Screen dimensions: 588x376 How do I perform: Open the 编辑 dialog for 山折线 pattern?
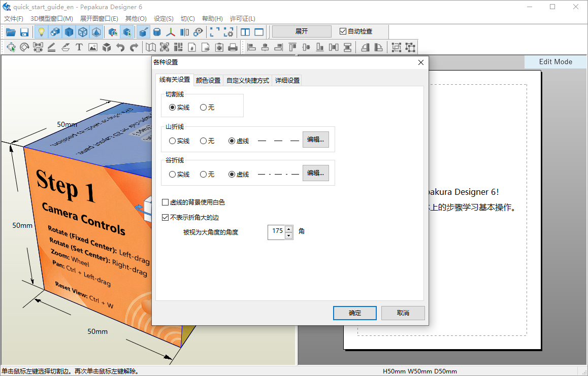pyautogui.click(x=315, y=139)
